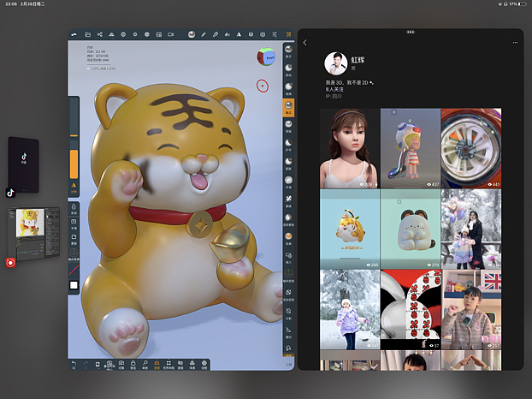532x399 pixels.
Task: Click the Front view orientation cube
Action: point(266,57)
